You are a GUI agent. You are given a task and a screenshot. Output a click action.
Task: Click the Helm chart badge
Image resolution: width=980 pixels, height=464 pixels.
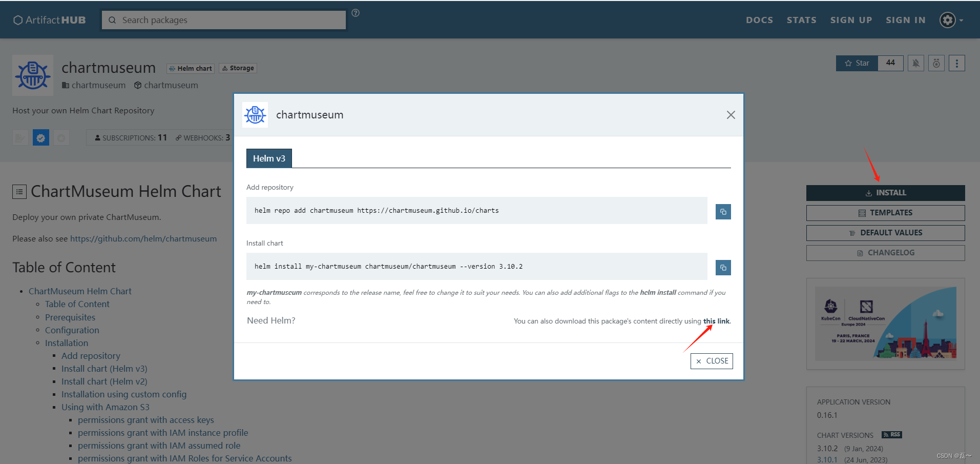(x=191, y=68)
